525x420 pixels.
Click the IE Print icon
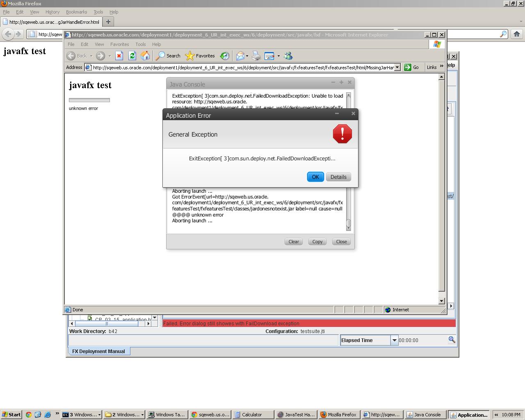(256, 56)
